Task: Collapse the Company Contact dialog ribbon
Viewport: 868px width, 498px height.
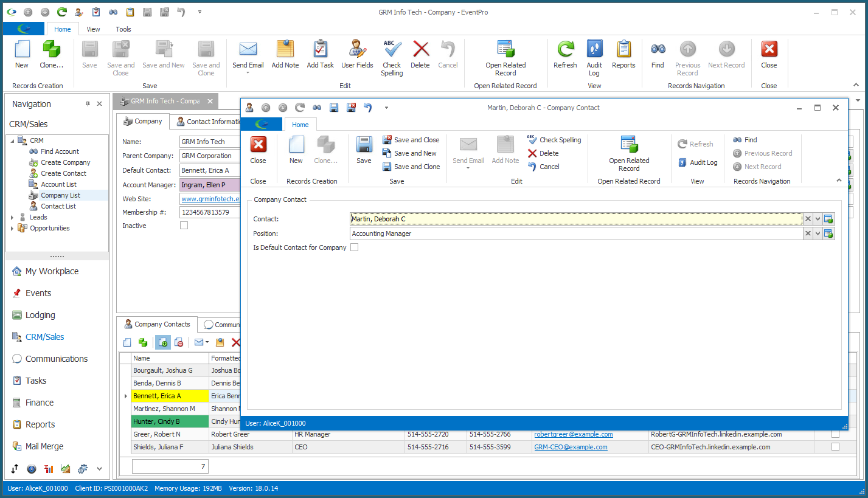Action: tap(839, 181)
